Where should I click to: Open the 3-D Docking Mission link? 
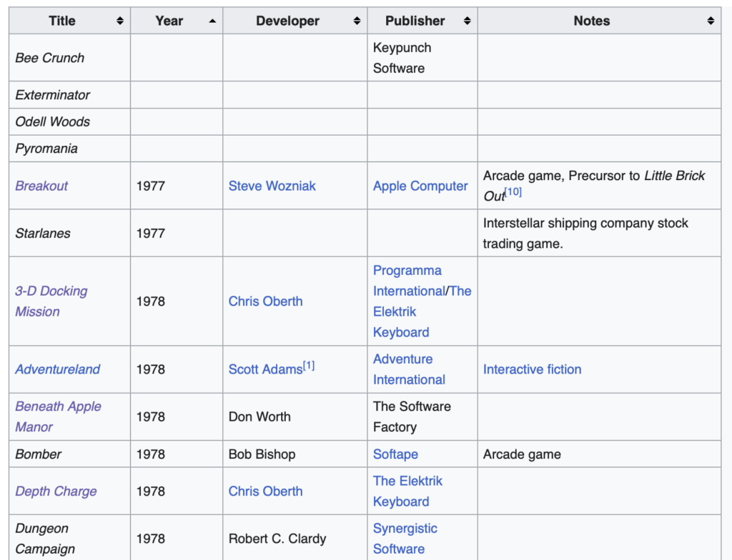tap(51, 301)
